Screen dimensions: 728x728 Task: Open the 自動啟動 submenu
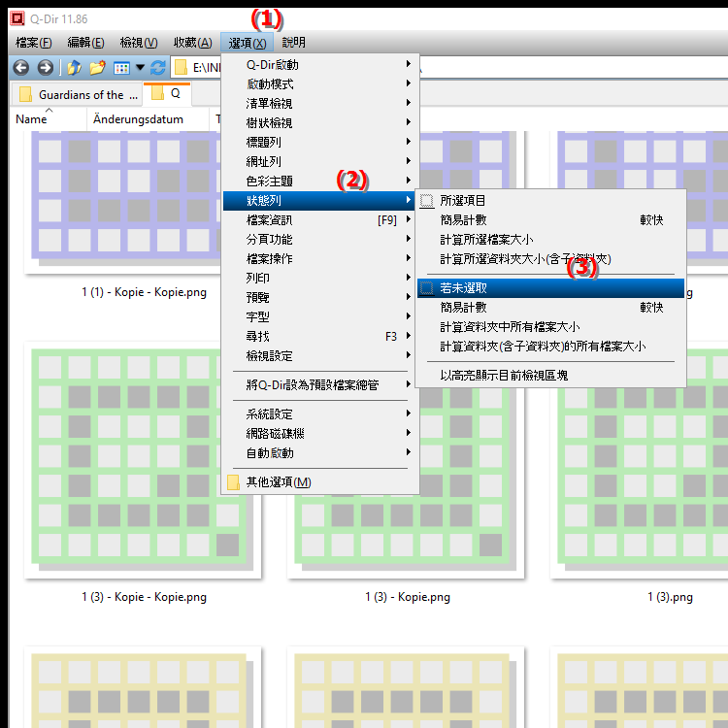(x=320, y=453)
